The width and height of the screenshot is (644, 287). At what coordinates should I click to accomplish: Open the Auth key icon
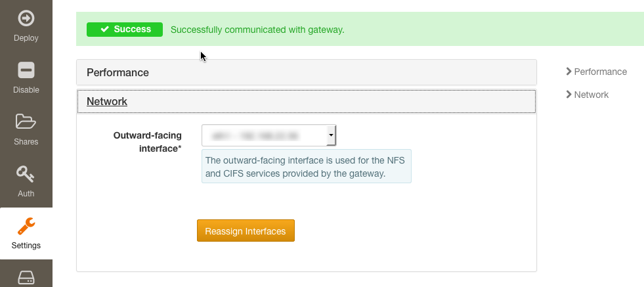[x=26, y=174]
